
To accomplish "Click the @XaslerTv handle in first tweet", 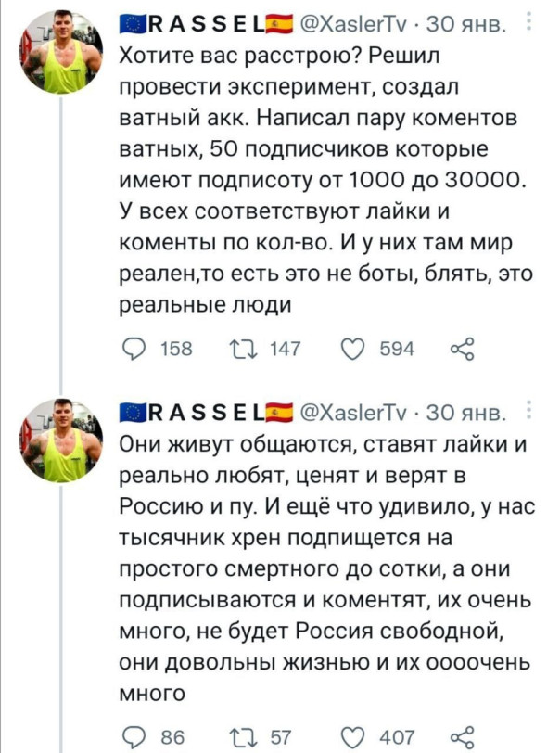I will (x=352, y=23).
